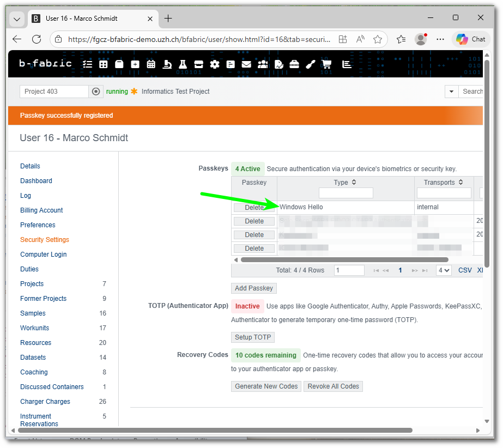The width and height of the screenshot is (503, 448).
Task: Open the favorites list icon
Action: click(x=401, y=39)
